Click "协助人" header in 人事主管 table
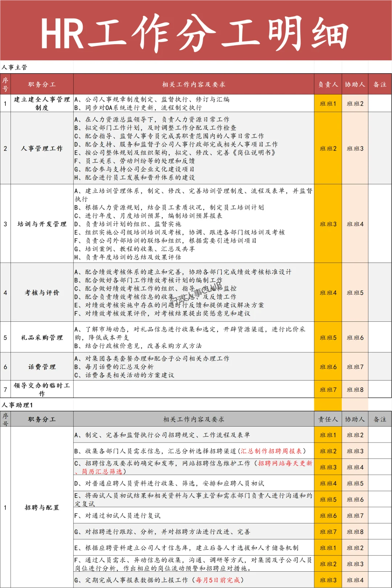Screen dimensions: 392x588 (355, 85)
